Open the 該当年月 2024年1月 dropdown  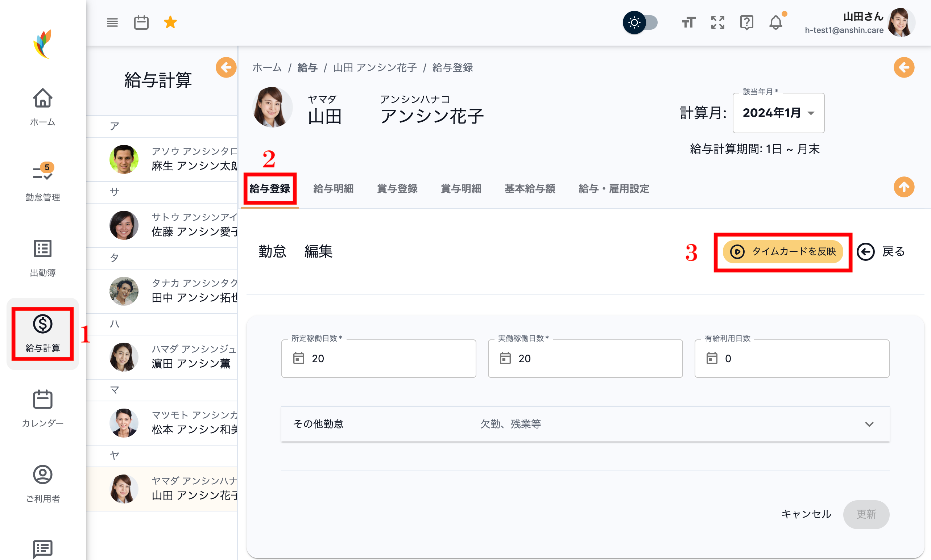point(778,113)
